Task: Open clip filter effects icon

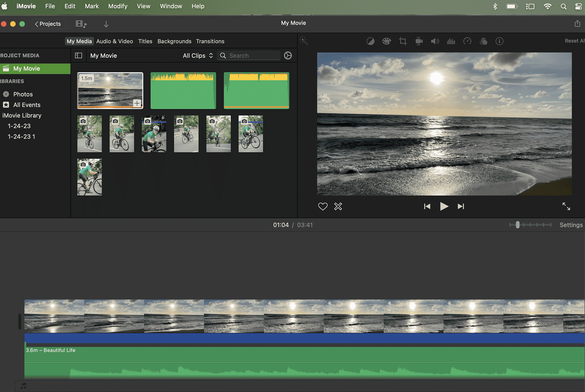Action: (484, 41)
